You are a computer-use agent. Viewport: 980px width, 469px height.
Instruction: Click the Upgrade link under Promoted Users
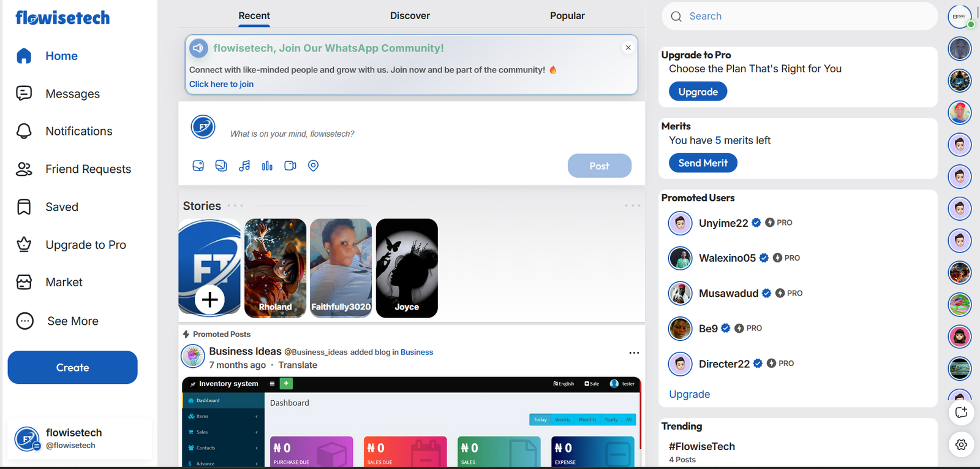click(x=689, y=394)
